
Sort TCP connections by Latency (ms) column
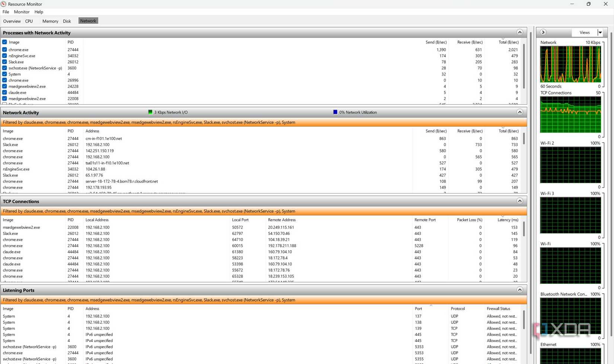(508, 220)
